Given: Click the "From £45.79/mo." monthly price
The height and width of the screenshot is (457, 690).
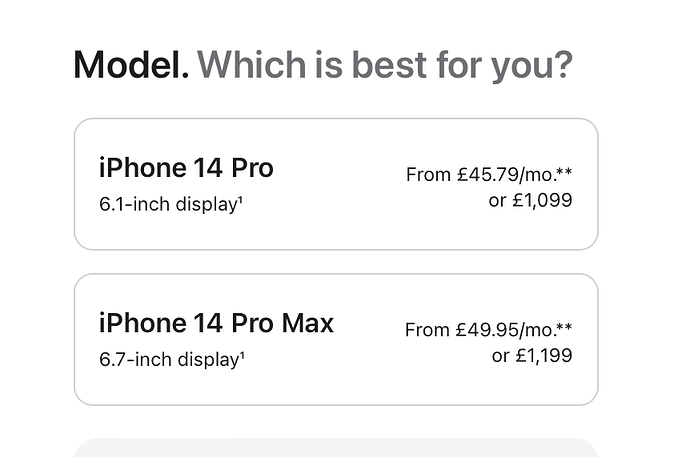Looking at the screenshot, I should (x=478, y=174).
